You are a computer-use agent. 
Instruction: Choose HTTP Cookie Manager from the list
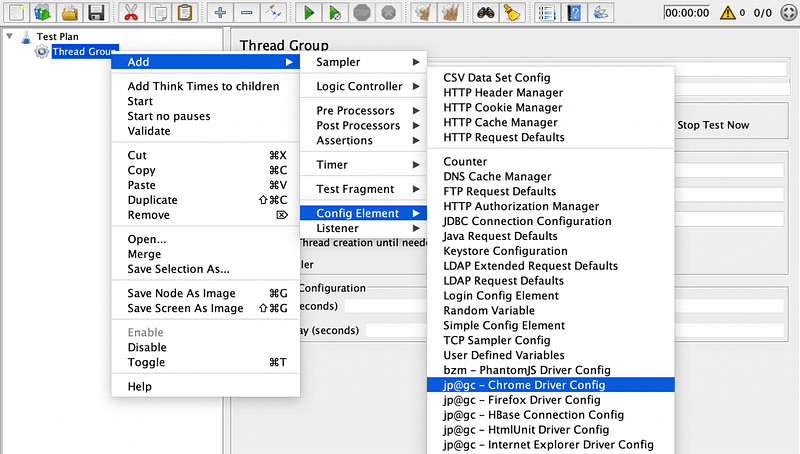click(503, 107)
